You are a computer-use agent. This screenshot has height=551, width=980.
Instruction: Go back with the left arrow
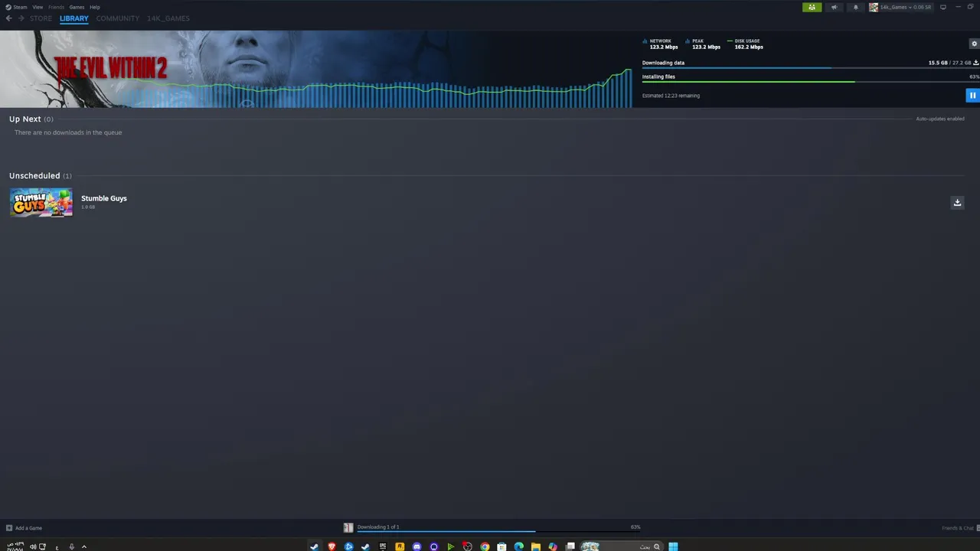click(8, 18)
